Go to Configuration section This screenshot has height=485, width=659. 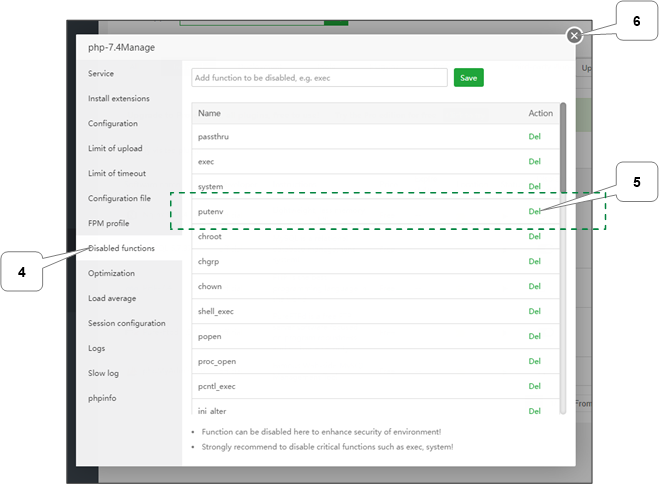click(113, 124)
